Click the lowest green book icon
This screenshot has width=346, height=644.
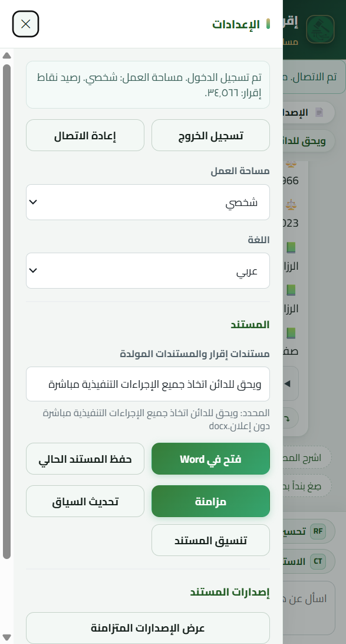click(291, 333)
